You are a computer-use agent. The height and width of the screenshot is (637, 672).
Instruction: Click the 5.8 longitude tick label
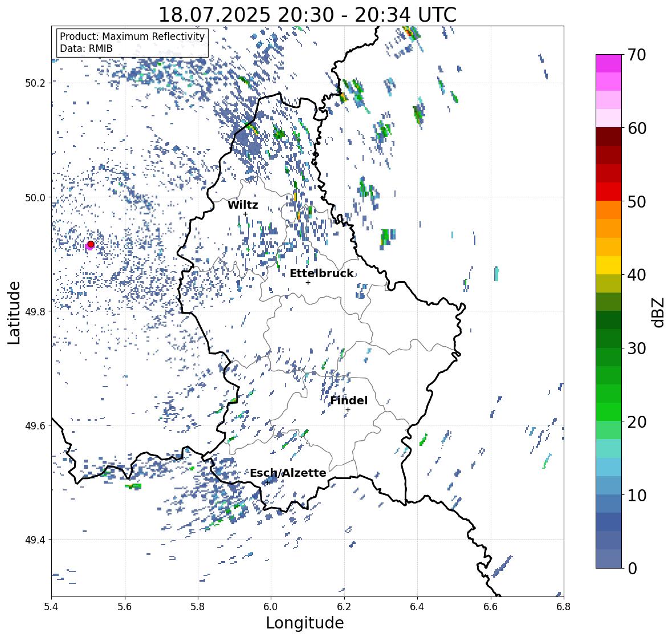pos(198,607)
